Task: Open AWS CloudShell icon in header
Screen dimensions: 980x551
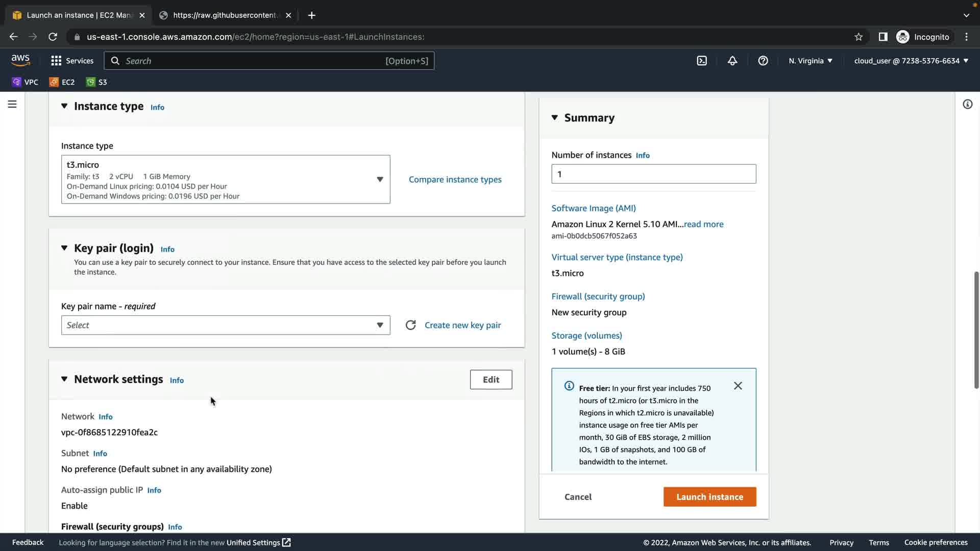Action: (x=702, y=61)
